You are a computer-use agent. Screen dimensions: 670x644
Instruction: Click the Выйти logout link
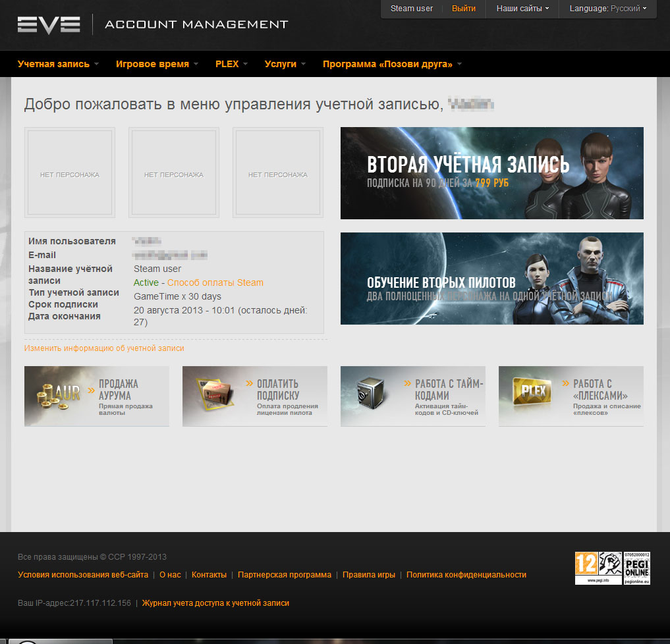[x=464, y=9]
